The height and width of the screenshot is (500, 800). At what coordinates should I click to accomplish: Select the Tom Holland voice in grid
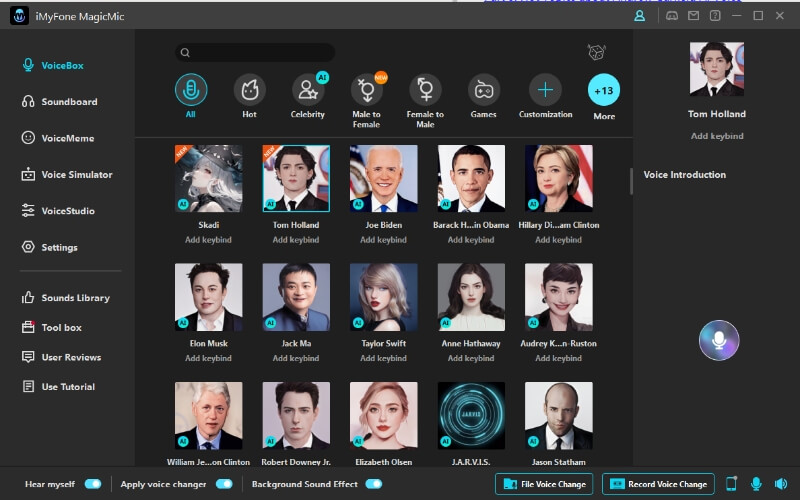[296, 178]
